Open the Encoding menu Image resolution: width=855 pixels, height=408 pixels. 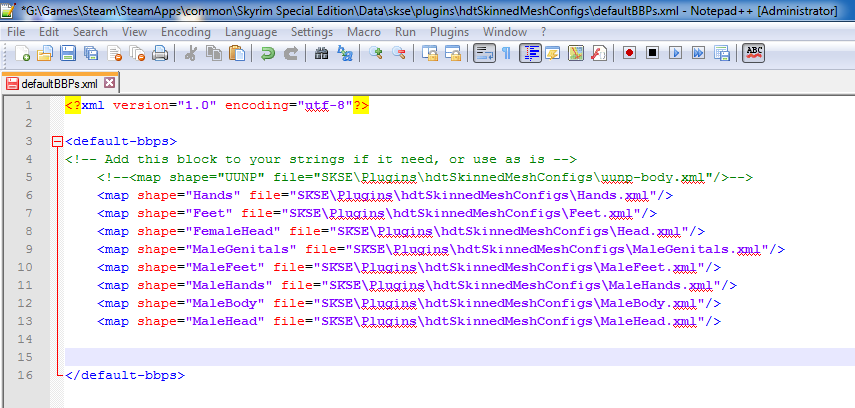point(185,32)
